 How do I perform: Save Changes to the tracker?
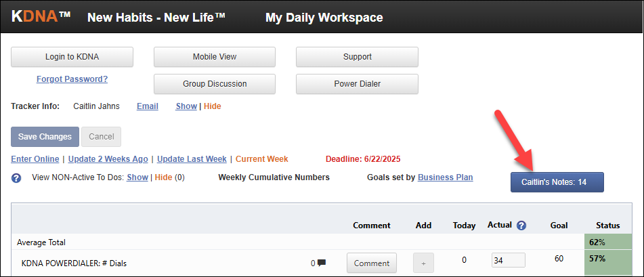click(x=45, y=137)
